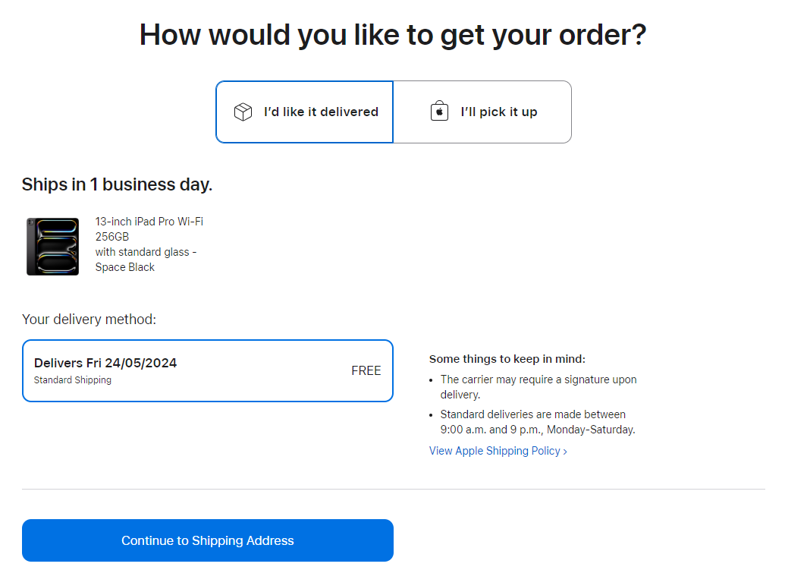
Task: Select the Standard Shipping delivery method
Action: click(x=207, y=371)
